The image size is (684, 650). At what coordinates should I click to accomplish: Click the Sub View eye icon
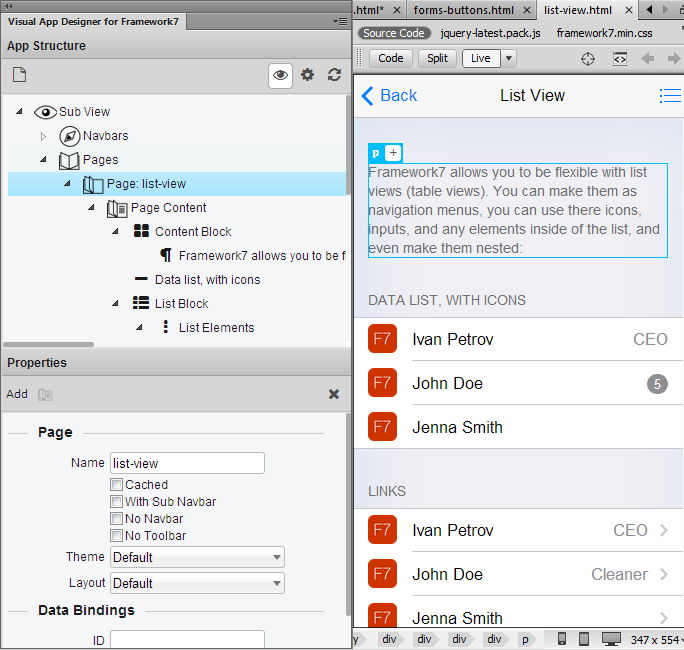point(45,112)
